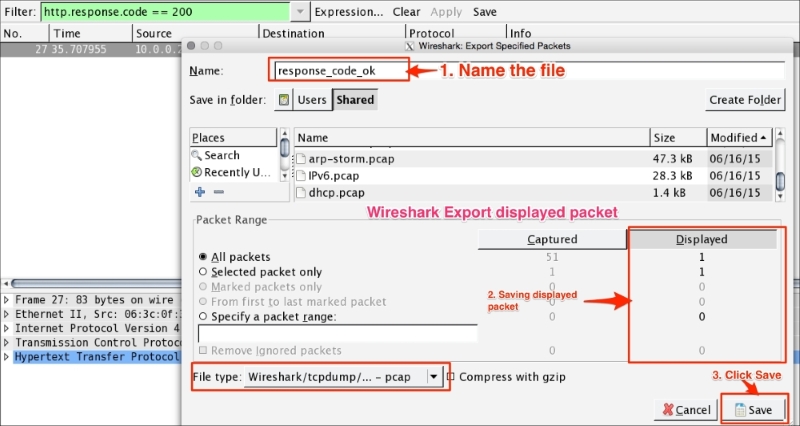
Task: Expand Frame 27 tree row
Action: point(6,299)
